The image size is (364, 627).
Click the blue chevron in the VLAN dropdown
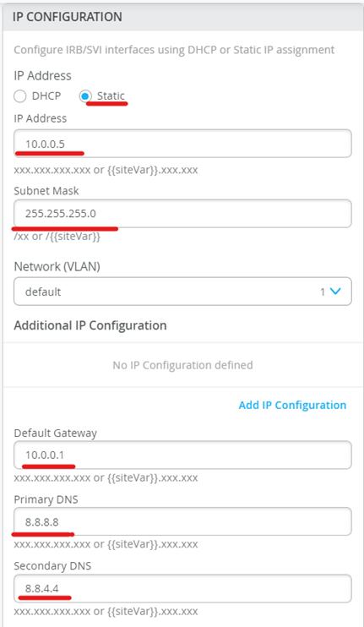(334, 292)
